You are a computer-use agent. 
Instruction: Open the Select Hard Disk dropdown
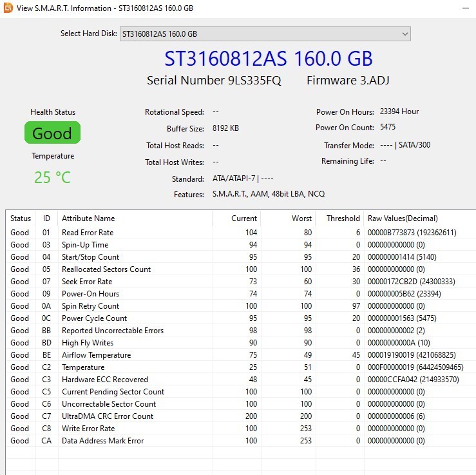point(265,34)
